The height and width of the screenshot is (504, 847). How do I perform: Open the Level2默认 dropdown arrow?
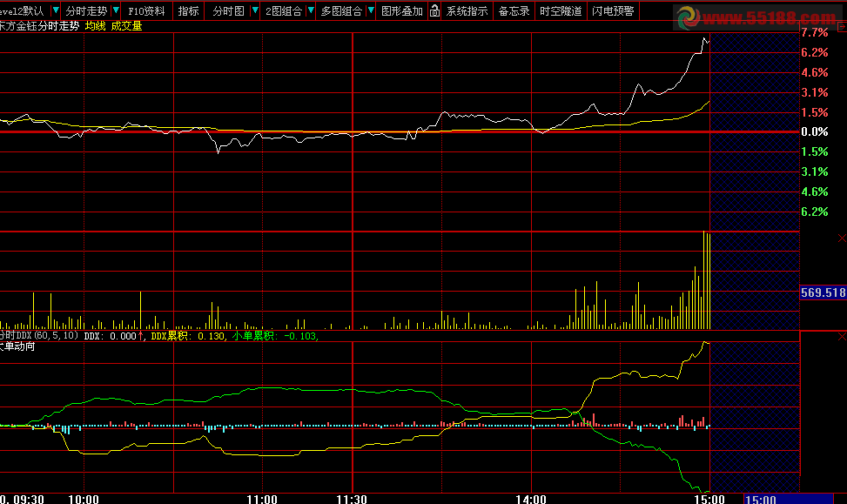click(x=55, y=10)
